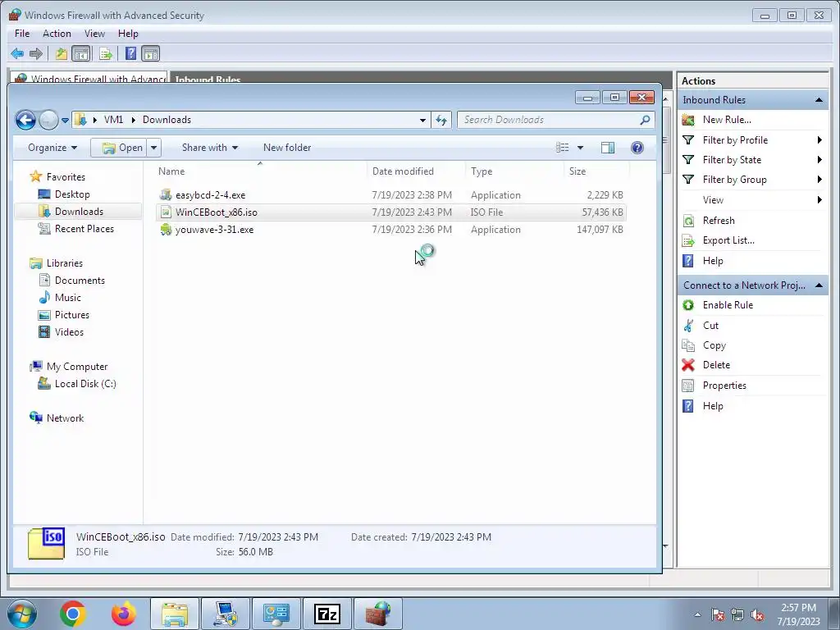Viewport: 840px width, 630px height.
Task: Click Help under Connect to a Network Proj section
Action: [713, 406]
